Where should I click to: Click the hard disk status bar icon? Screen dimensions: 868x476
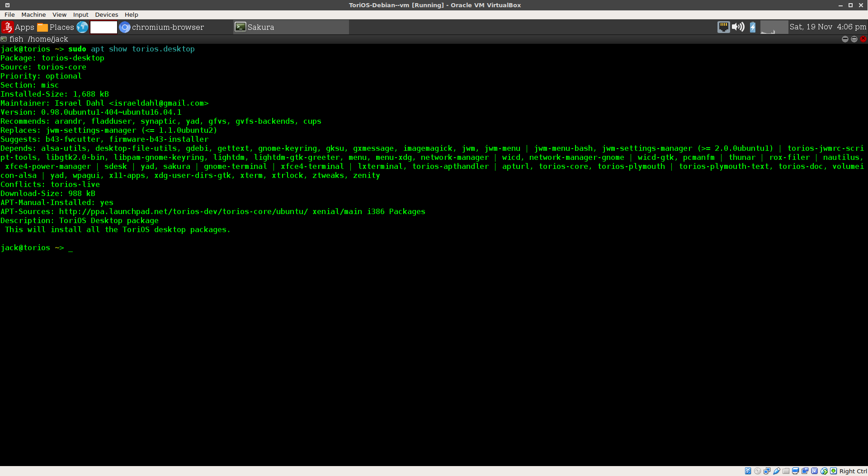[x=748, y=471]
